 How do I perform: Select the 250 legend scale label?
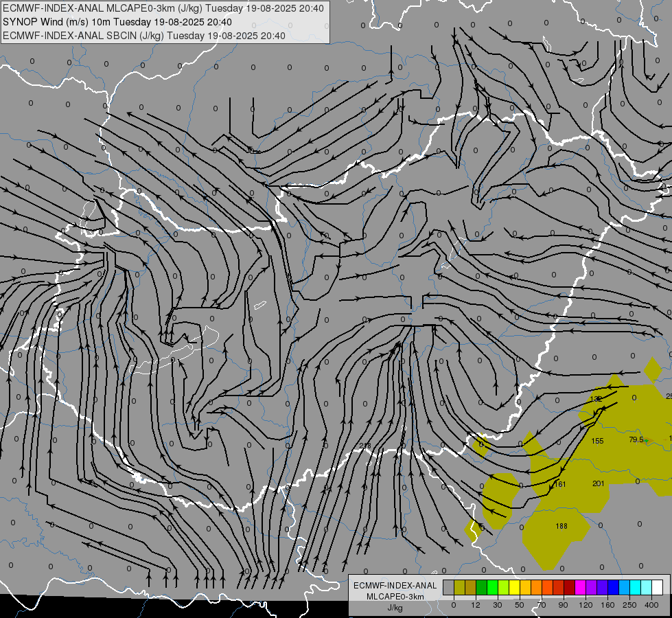coord(629,605)
